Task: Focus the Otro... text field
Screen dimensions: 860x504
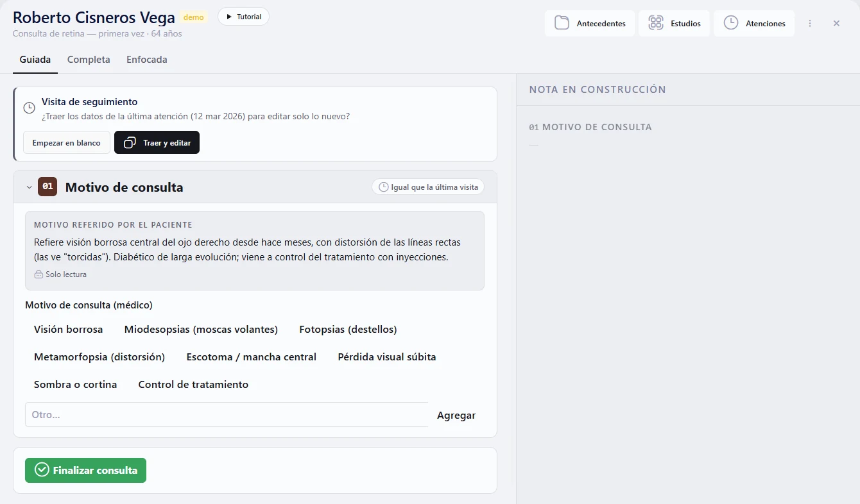Action: pos(227,415)
